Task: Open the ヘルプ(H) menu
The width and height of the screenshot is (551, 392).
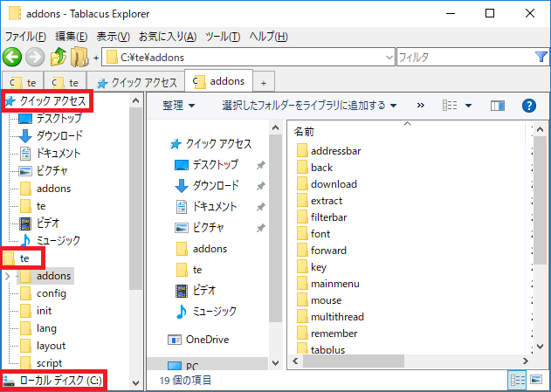Action: tap(268, 36)
